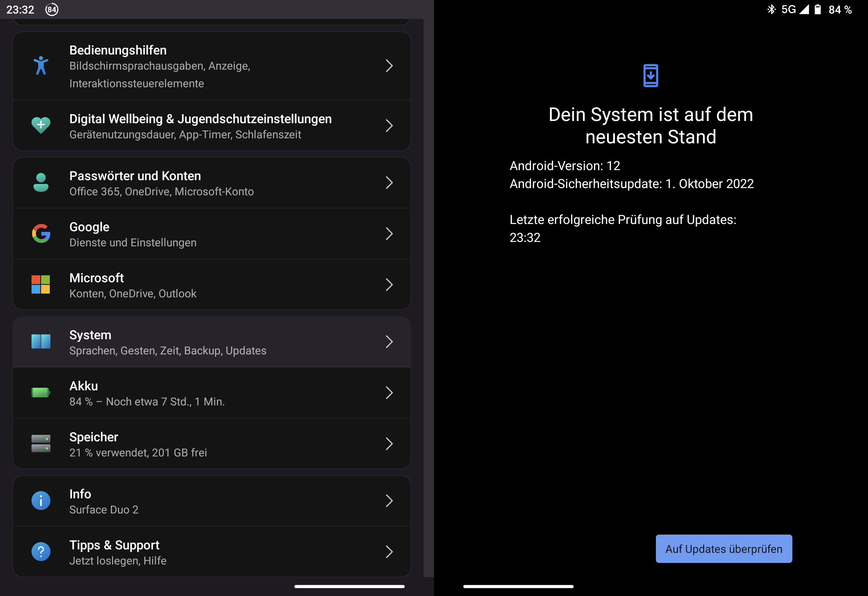The image size is (868, 596).
Task: Tap the left screen navigation gesture bar
Action: (349, 586)
